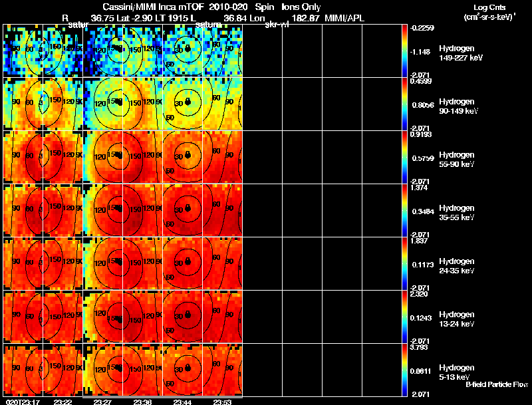532x405 pixels.
Task: Jump to the 23:44 time label
Action: (x=182, y=402)
